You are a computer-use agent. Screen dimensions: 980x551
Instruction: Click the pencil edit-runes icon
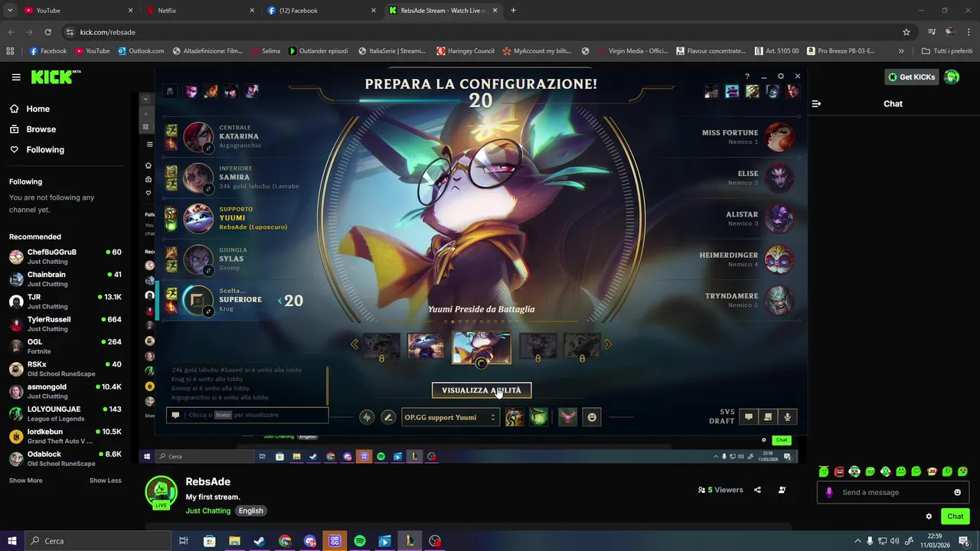coord(388,417)
